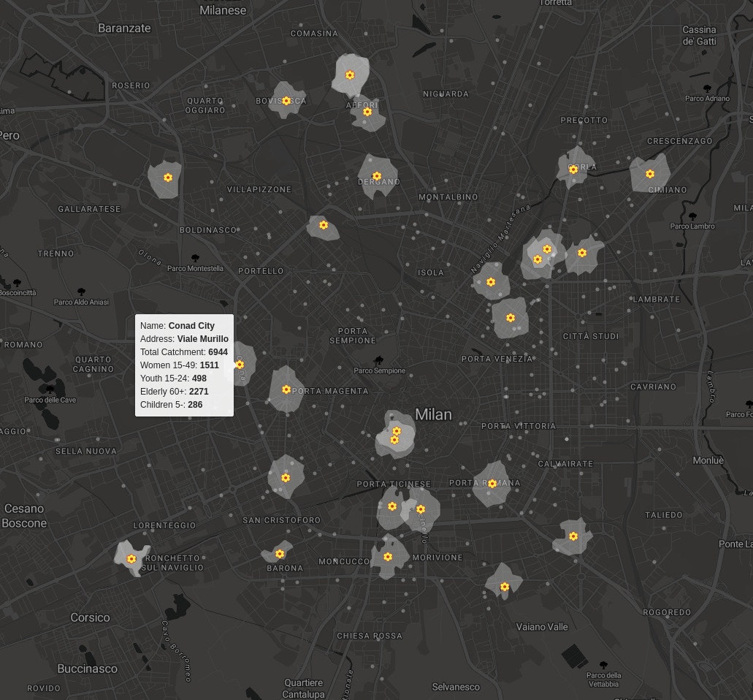Select the 'Selvanesco' map label
753x700 pixels.
456,688
